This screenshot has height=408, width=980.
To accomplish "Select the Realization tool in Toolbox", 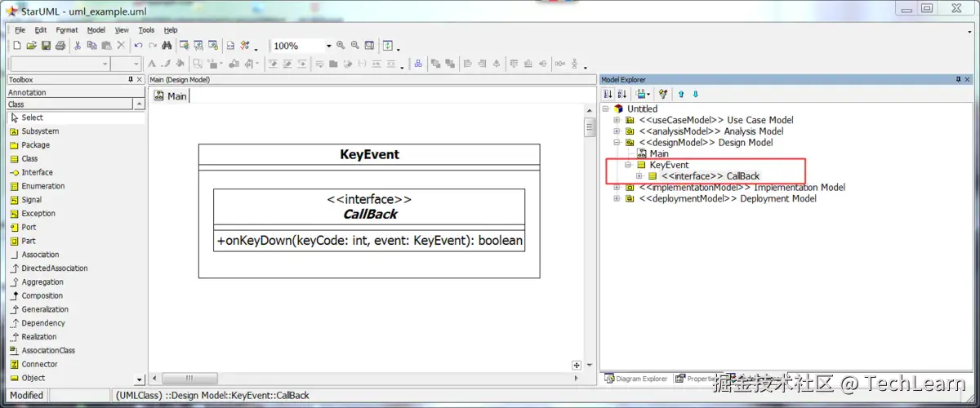I will coord(77,336).
